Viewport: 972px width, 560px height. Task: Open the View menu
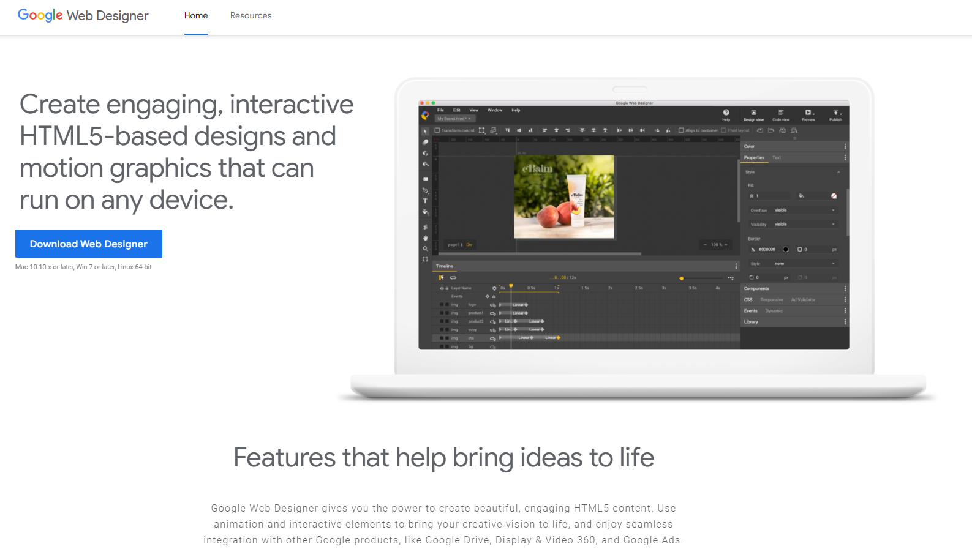pos(474,110)
